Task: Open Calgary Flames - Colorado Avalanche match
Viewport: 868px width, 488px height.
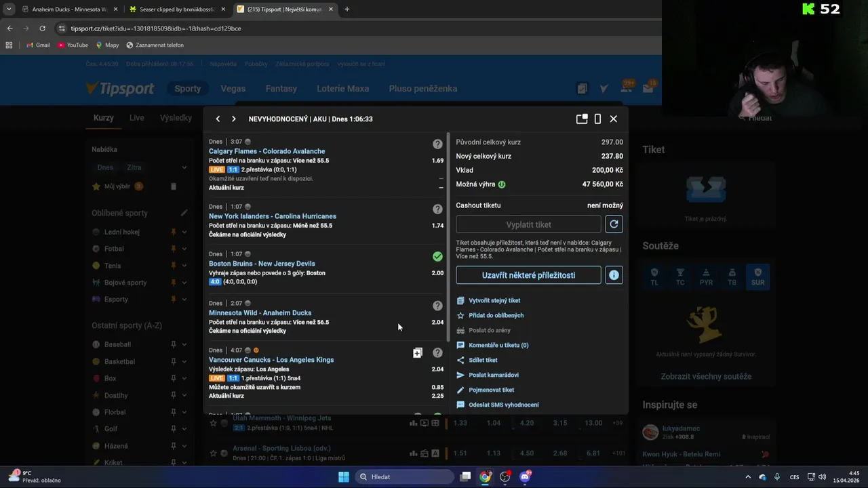Action: pos(267,151)
